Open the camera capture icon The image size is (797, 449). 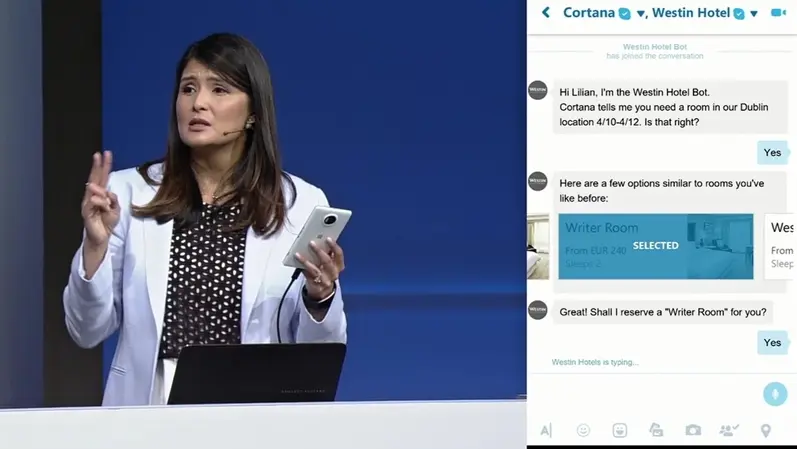pos(693,430)
